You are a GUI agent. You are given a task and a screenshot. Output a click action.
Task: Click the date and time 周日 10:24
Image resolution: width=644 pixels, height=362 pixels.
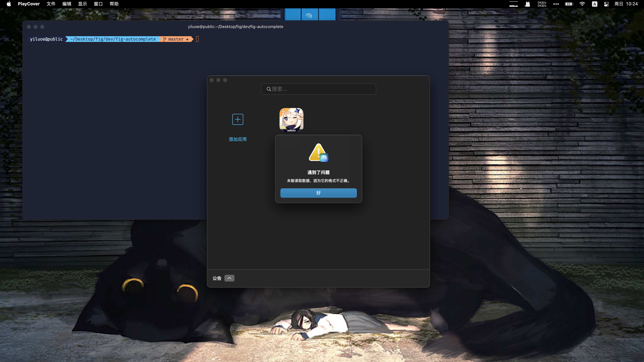point(626,4)
